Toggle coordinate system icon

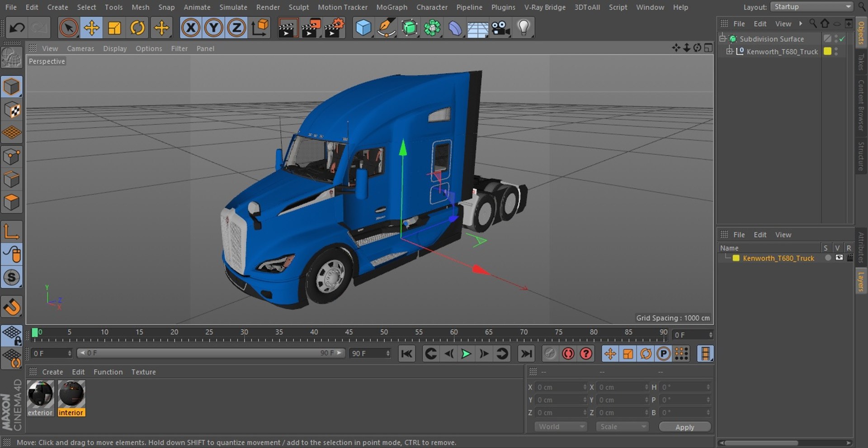(260, 28)
